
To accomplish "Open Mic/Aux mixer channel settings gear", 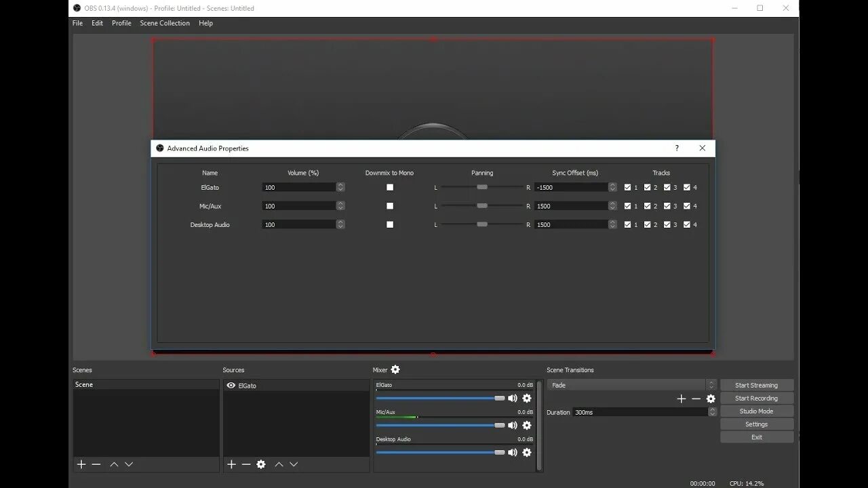I will (x=527, y=426).
